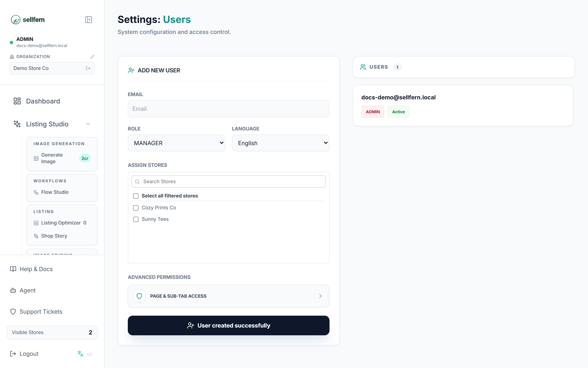Viewport: 588px width, 368px height.
Task: Click the sellfern logo icon
Action: (x=16, y=19)
